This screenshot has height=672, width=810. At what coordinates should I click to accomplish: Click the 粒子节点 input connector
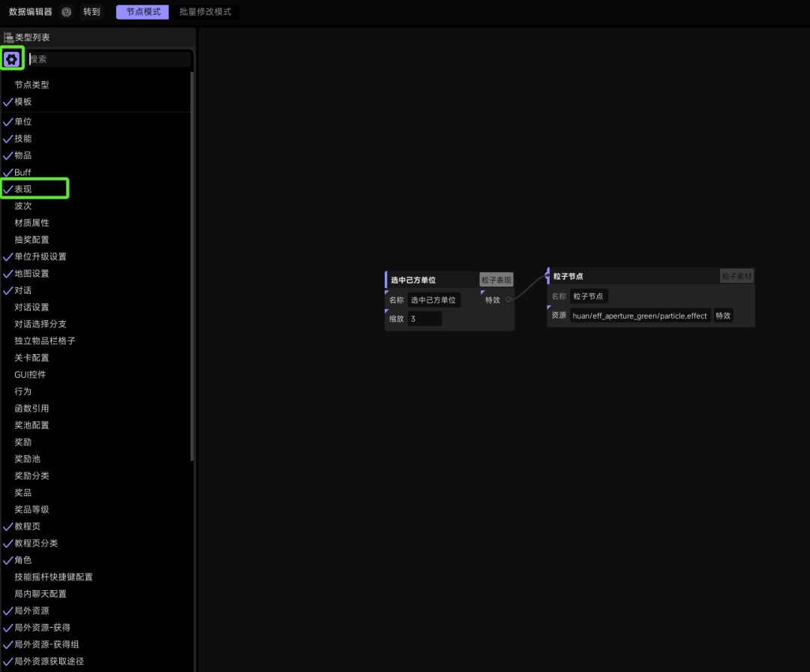click(x=547, y=276)
